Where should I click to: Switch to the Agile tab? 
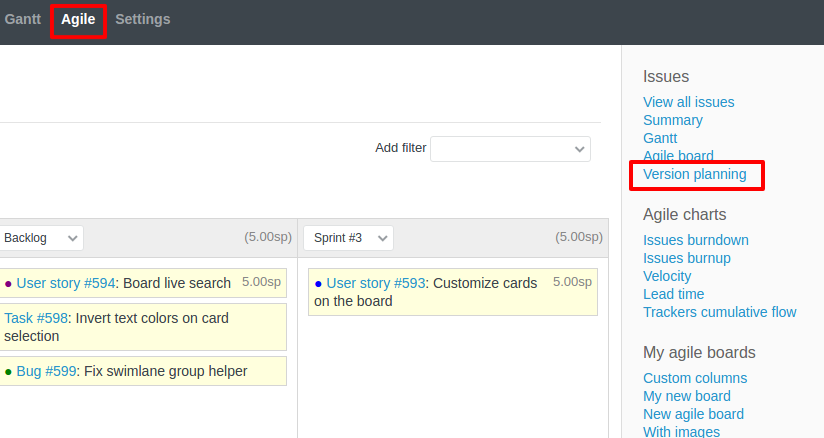pos(78,19)
